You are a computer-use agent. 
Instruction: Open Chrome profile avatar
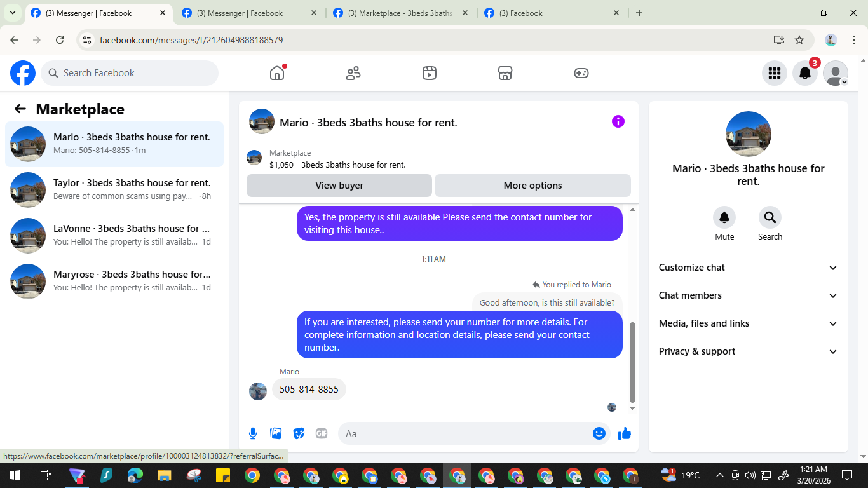tap(831, 40)
